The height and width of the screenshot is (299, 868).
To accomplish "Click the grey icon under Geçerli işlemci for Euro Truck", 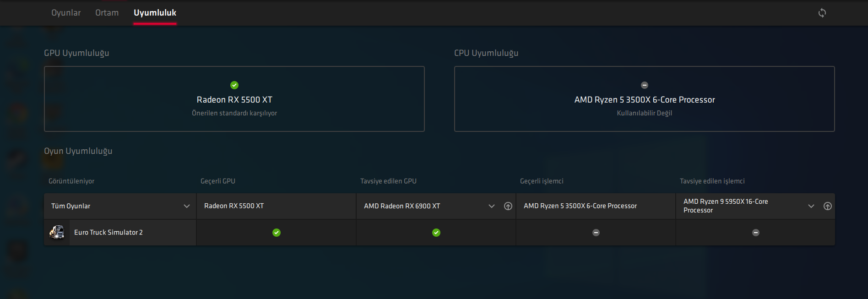I will (596, 233).
